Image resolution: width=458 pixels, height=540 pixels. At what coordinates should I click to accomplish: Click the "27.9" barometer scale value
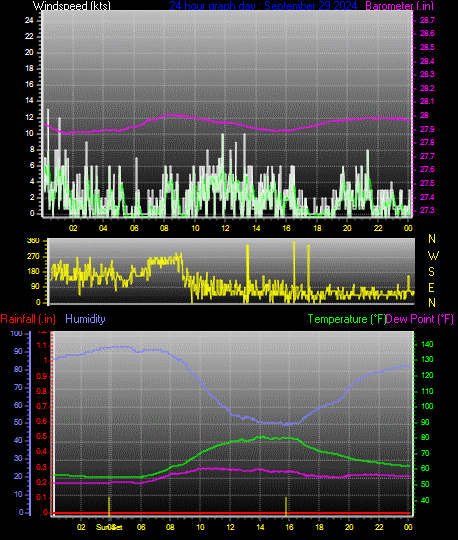click(427, 129)
